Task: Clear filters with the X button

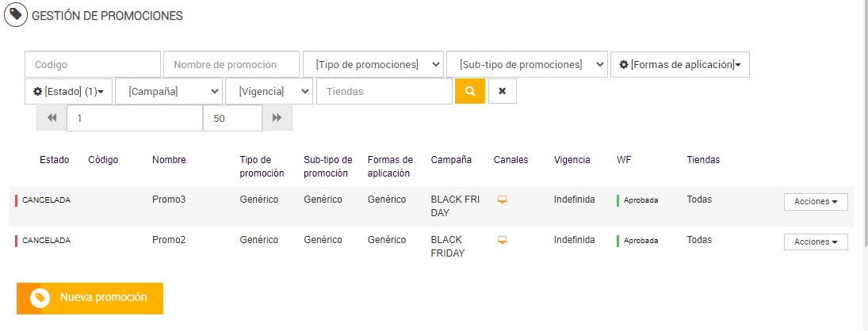Action: (502, 91)
